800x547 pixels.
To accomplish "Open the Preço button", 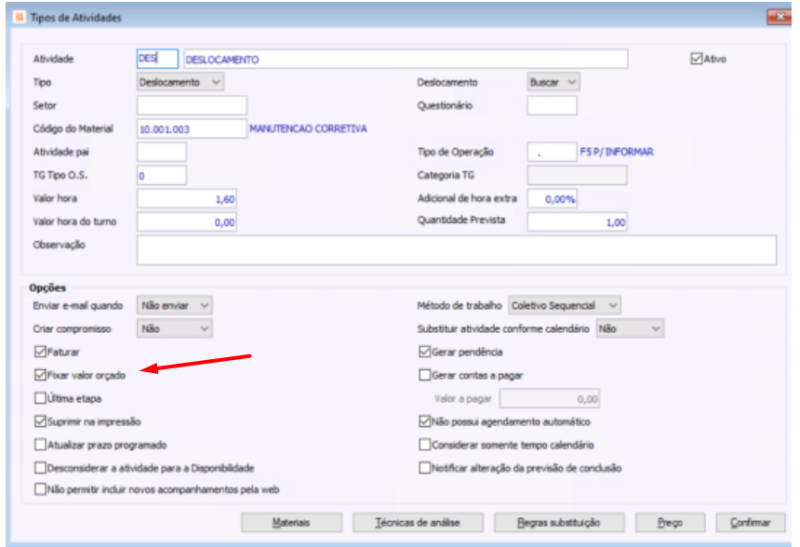I will (x=670, y=523).
